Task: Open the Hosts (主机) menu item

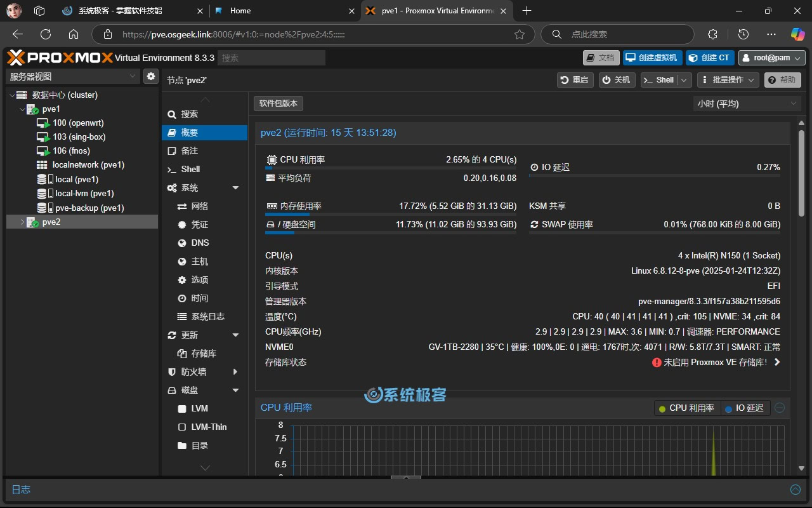Action: 204,262
